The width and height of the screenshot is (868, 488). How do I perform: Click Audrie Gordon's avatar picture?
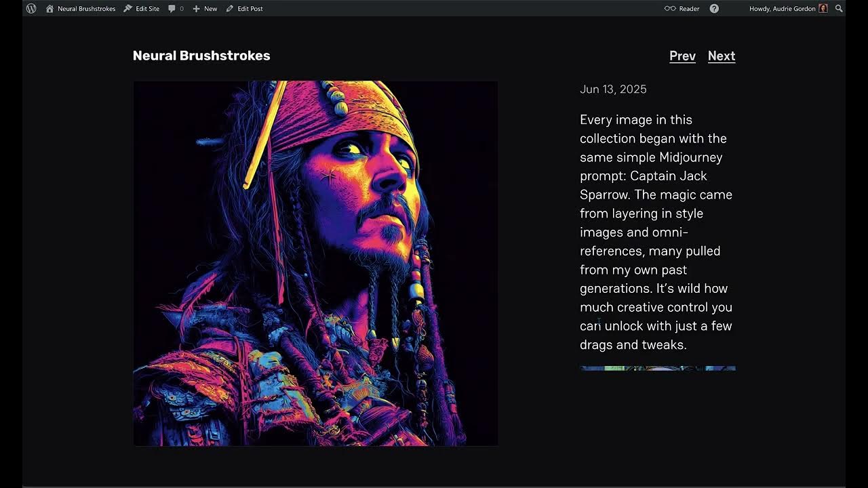click(x=823, y=9)
